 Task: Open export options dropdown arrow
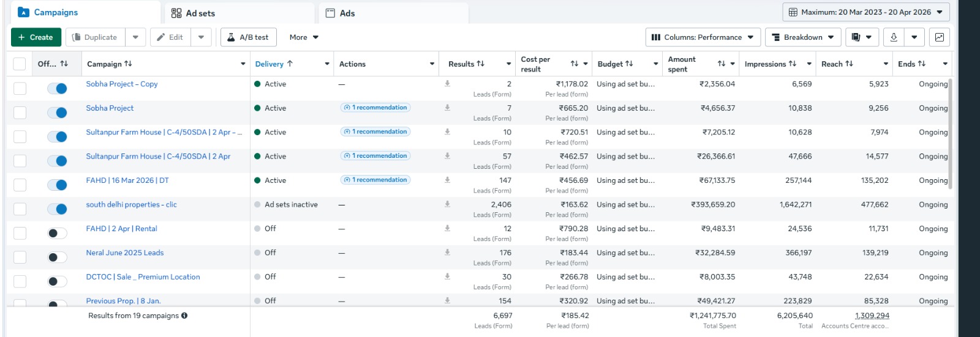click(x=914, y=37)
